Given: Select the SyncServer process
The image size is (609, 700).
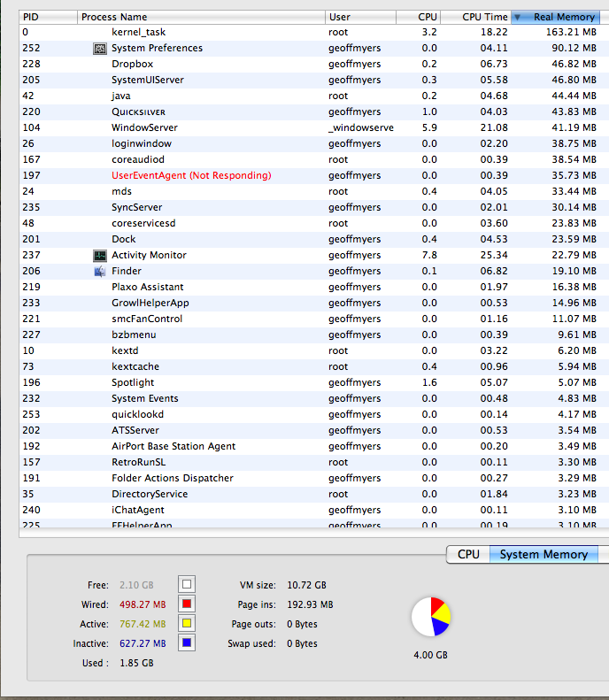Looking at the screenshot, I should pyautogui.click(x=136, y=208).
